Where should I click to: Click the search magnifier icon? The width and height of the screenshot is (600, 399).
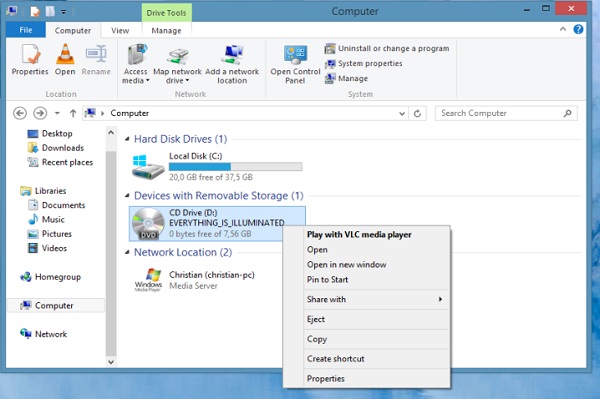coord(567,113)
